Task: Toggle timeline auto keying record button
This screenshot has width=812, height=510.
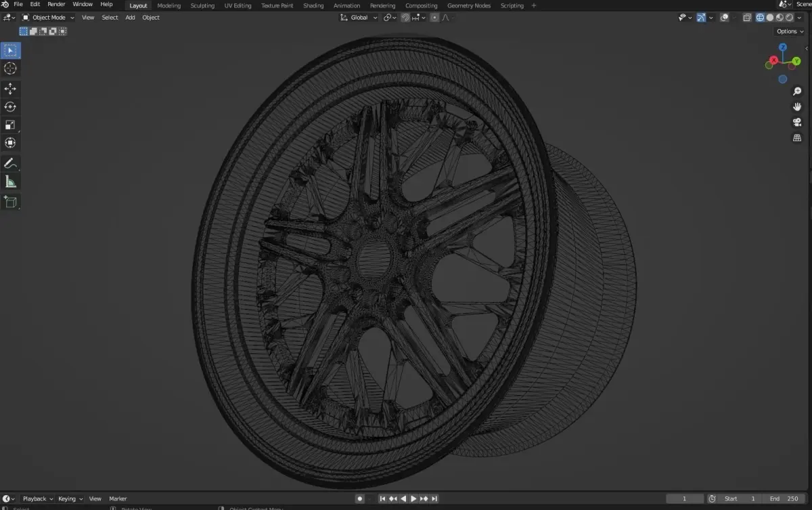Action: coord(360,498)
